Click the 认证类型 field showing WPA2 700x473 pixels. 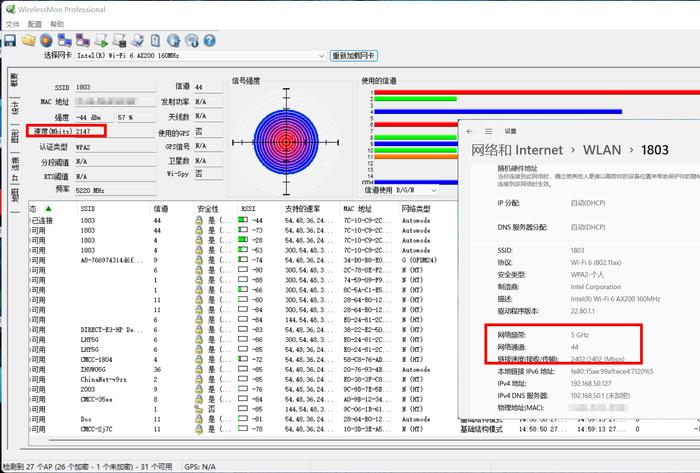[115, 147]
